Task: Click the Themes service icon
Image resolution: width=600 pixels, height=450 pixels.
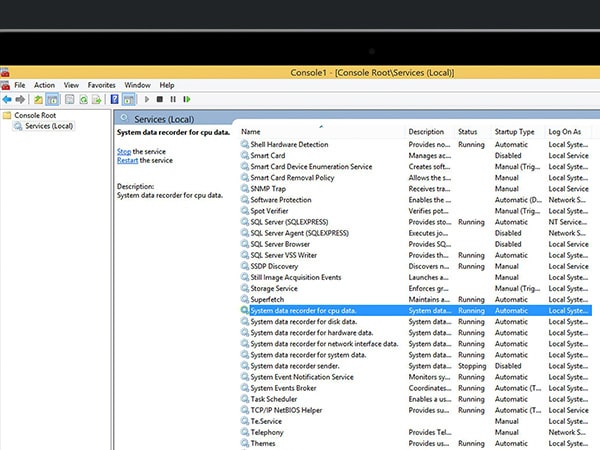Action: pyautogui.click(x=245, y=443)
